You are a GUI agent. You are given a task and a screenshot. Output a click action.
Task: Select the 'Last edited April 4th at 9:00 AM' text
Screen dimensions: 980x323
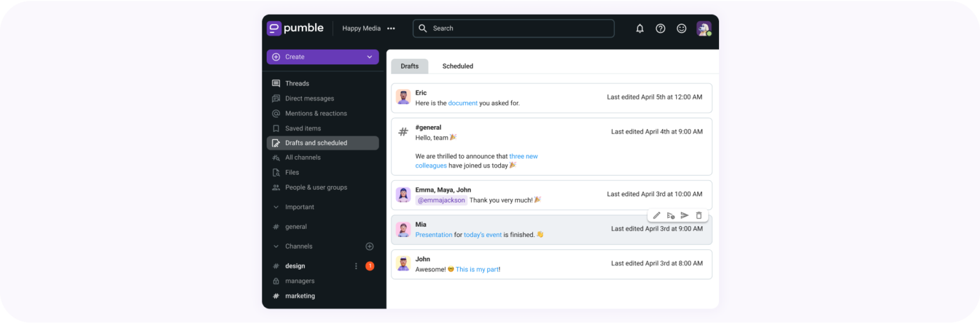(x=657, y=132)
